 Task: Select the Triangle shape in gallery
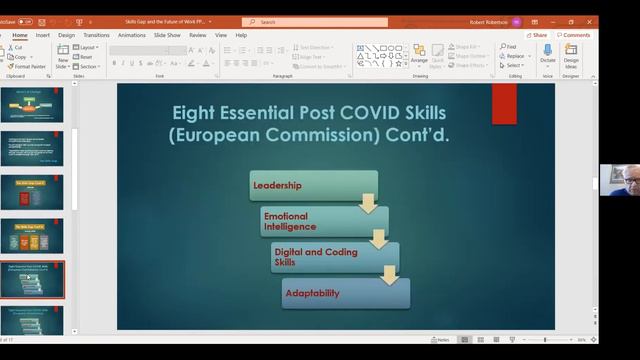[360, 56]
